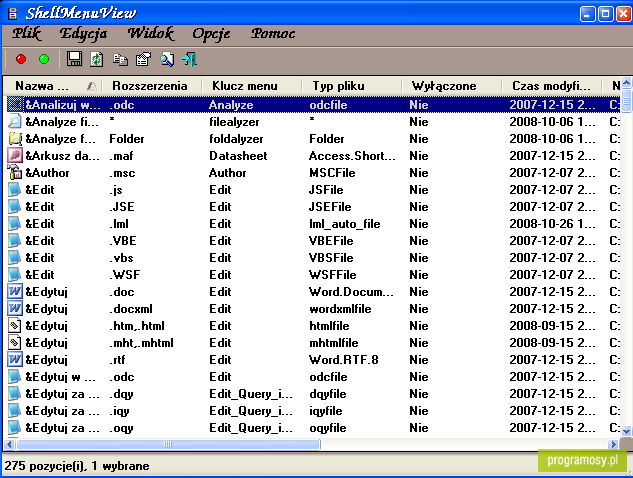Image resolution: width=633 pixels, height=478 pixels.
Task: Click the horizontal scrollbar left arrow
Action: click(x=9, y=444)
